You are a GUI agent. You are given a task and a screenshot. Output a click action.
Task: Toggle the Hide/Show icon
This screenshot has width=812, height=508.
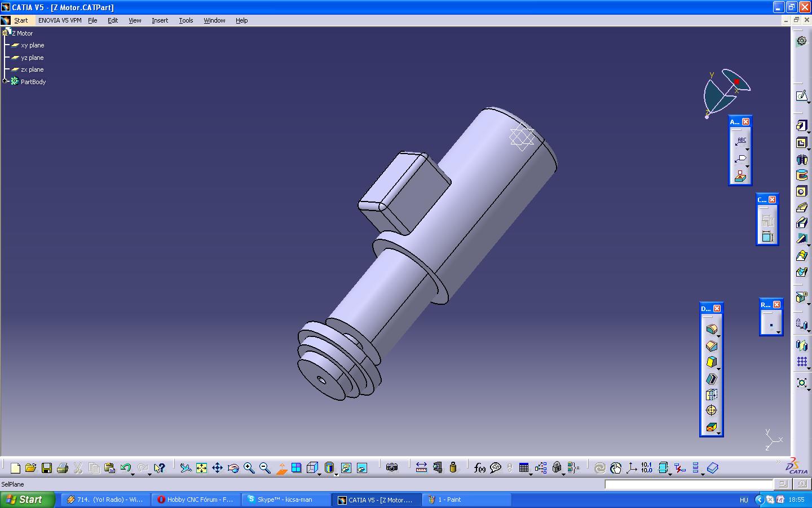(346, 468)
